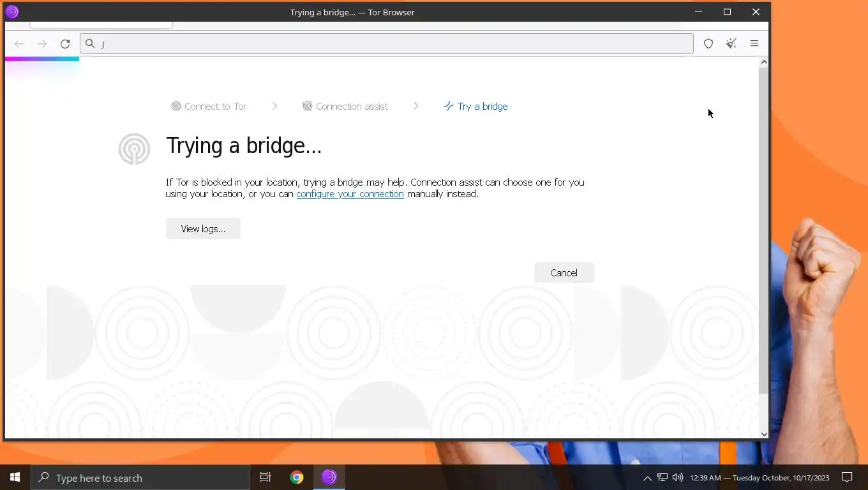Screen dimensions: 868x490
Task: Click the clock and date in taskbar
Action: [x=759, y=478]
